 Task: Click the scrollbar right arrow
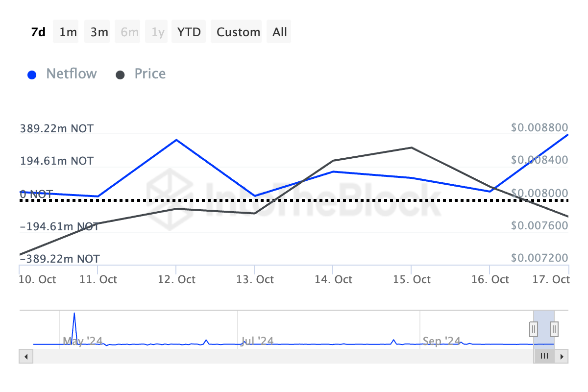pos(563,356)
